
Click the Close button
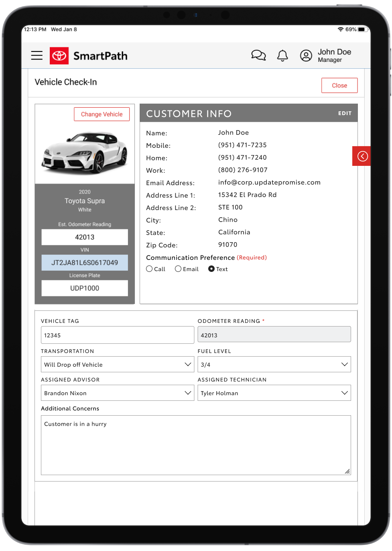pyautogui.click(x=339, y=85)
